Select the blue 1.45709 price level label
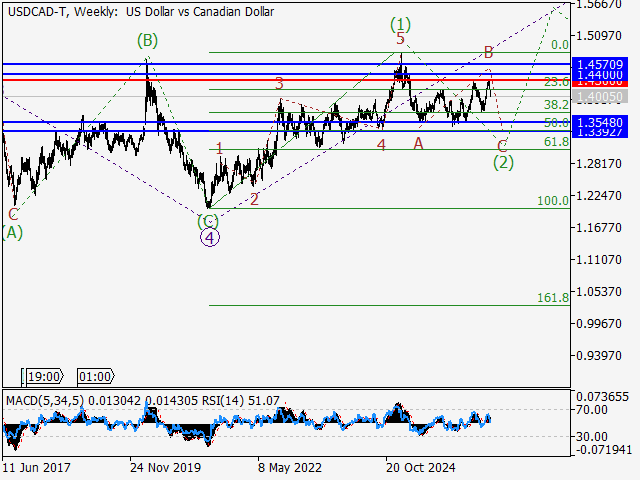This screenshot has width=640, height=480. (x=600, y=64)
